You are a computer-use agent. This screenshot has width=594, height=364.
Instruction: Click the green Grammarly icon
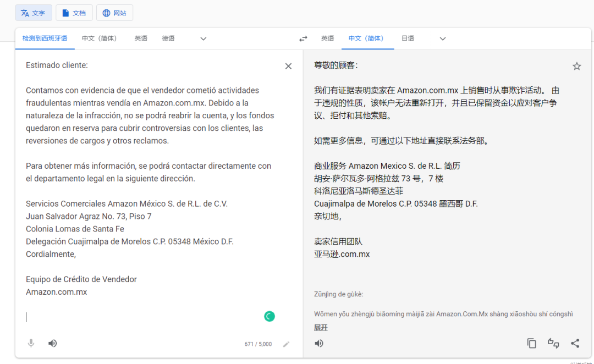click(269, 316)
